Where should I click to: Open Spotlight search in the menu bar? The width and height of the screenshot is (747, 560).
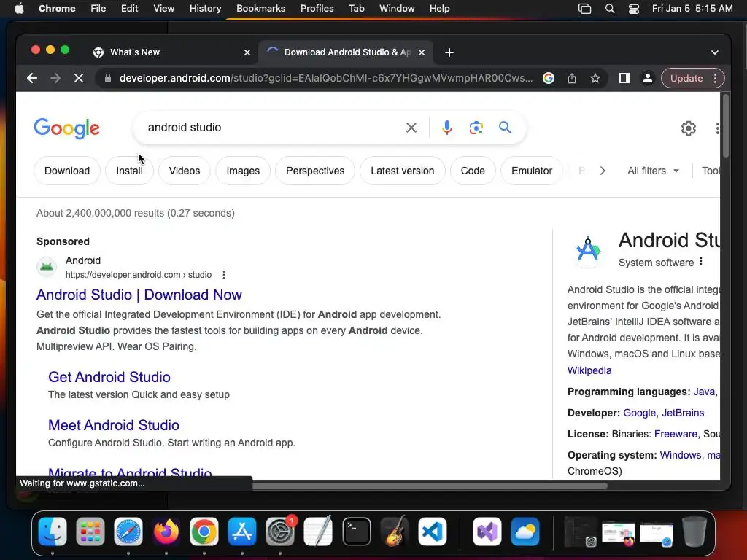click(x=610, y=9)
